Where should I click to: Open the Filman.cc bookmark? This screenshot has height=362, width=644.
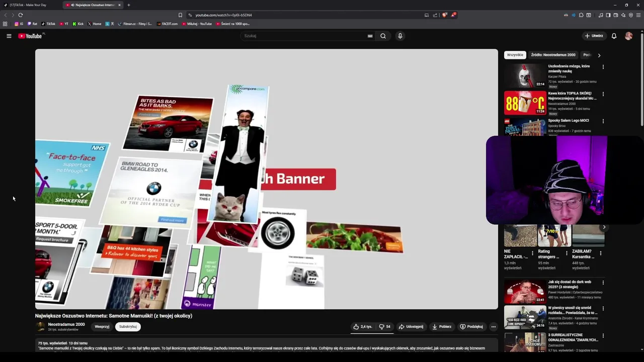135,24
